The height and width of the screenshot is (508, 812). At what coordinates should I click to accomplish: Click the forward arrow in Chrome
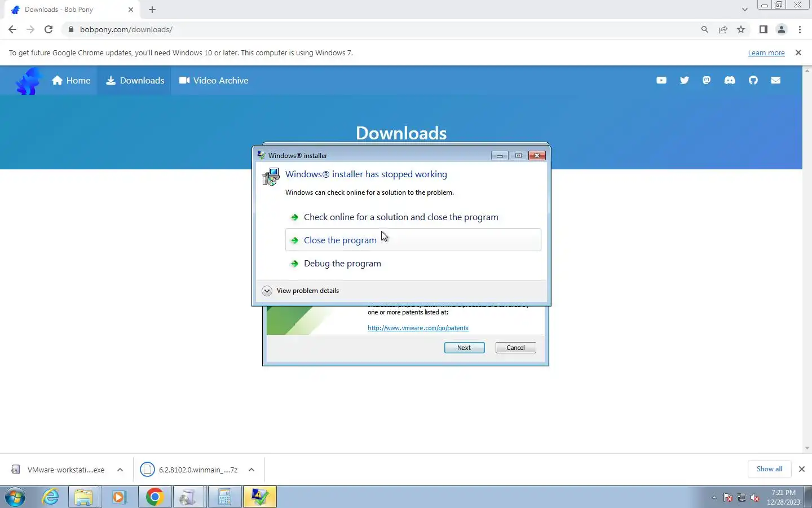coord(30,29)
